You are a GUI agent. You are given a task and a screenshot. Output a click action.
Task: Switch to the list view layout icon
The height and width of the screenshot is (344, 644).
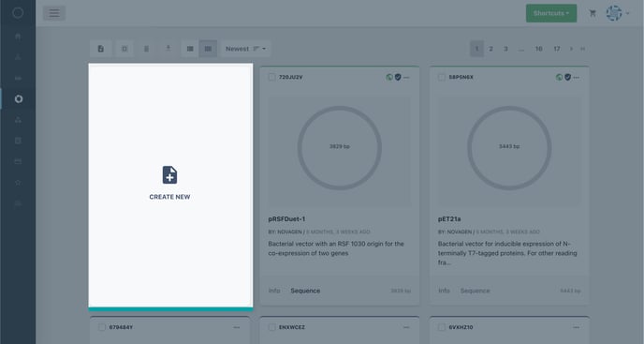pos(190,49)
